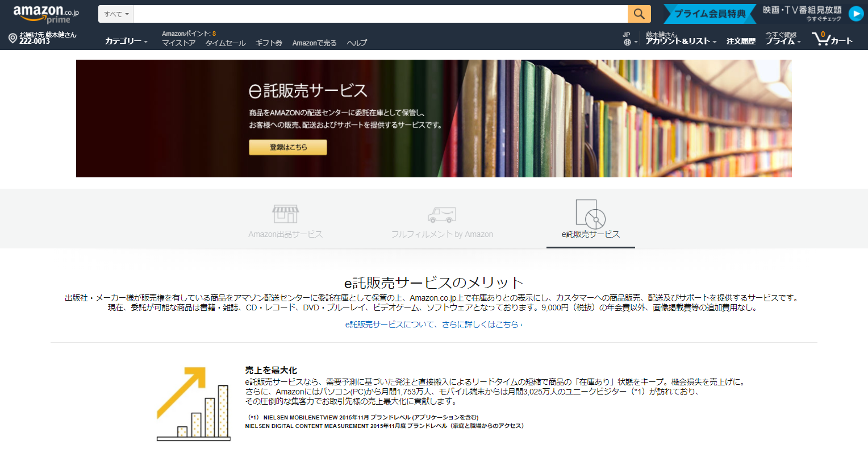Click the 売上を最大化 heading

pyautogui.click(x=271, y=370)
